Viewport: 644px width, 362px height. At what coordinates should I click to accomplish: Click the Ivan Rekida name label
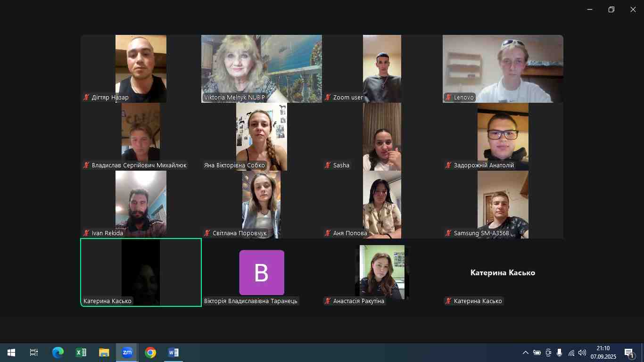(x=107, y=233)
